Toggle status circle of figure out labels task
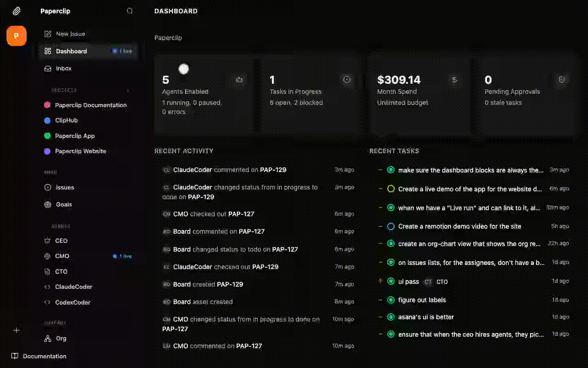The image size is (588, 368). 391,300
